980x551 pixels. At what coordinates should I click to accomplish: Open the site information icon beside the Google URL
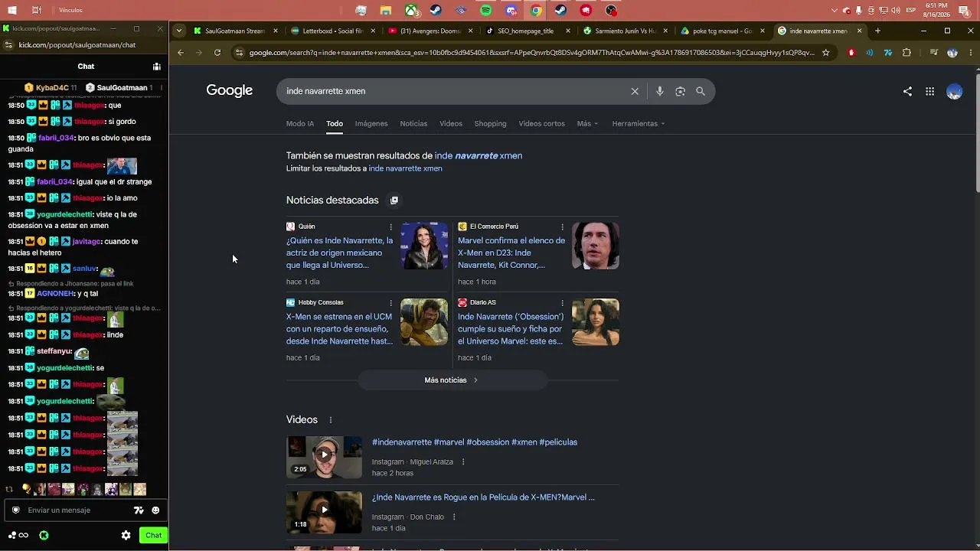[x=240, y=53]
